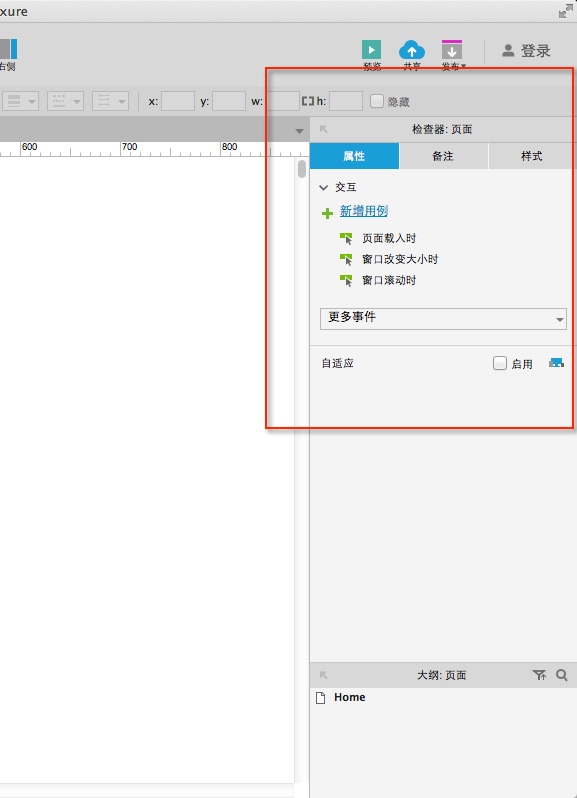The height and width of the screenshot is (798, 577).
Task: Click the outline search magnifier icon
Action: [x=561, y=675]
